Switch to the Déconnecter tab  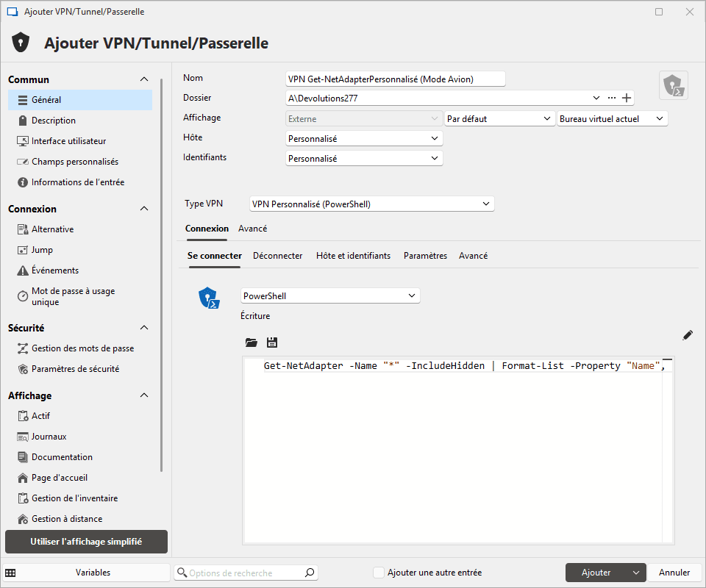coord(277,256)
